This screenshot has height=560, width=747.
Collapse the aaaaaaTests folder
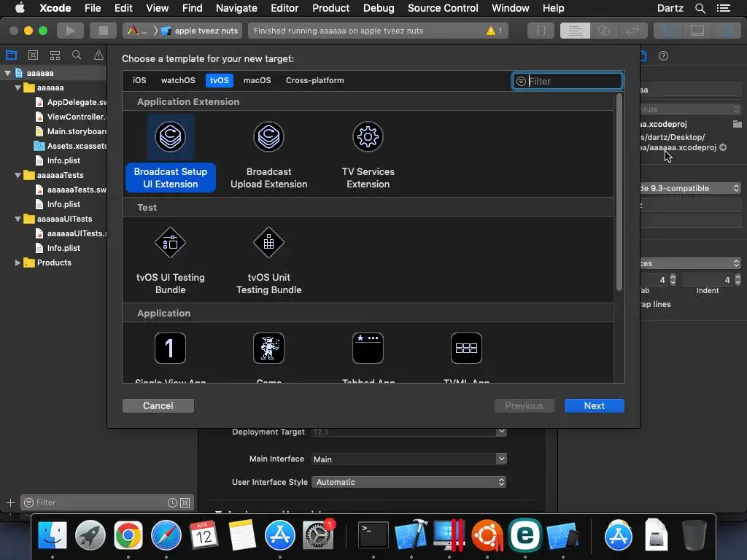[18, 175]
